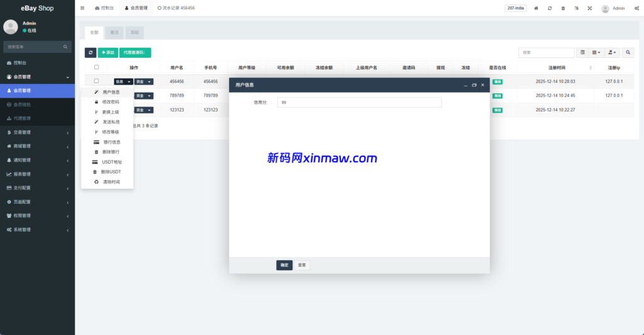644x335 pixels.
Task: Choose 修改密码 from the dropdown menu
Action: coord(107,102)
